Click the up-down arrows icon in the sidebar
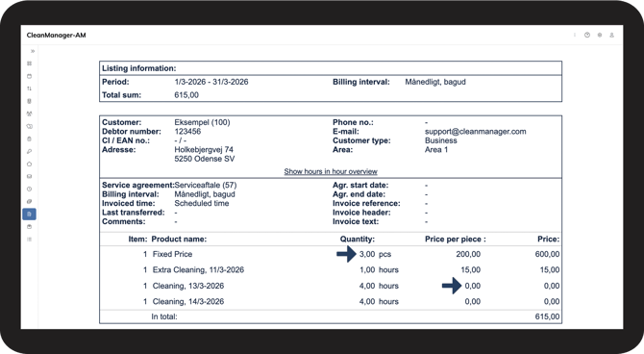 tap(29, 88)
